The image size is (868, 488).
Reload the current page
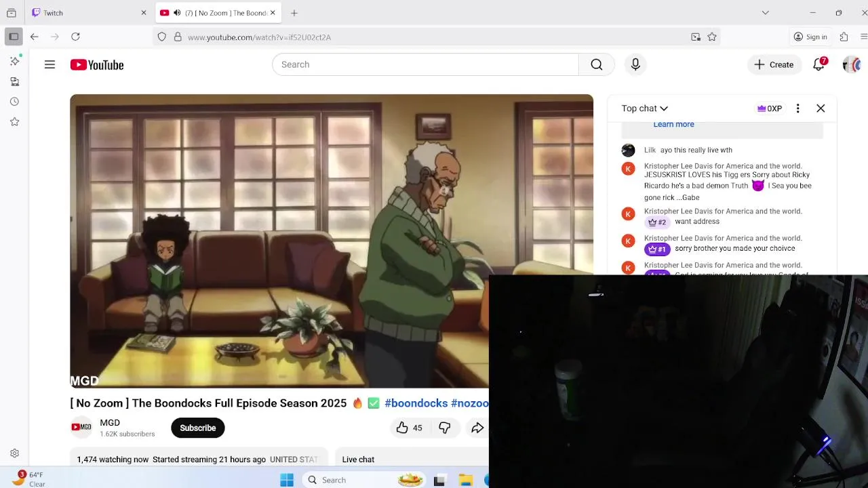[x=75, y=37]
